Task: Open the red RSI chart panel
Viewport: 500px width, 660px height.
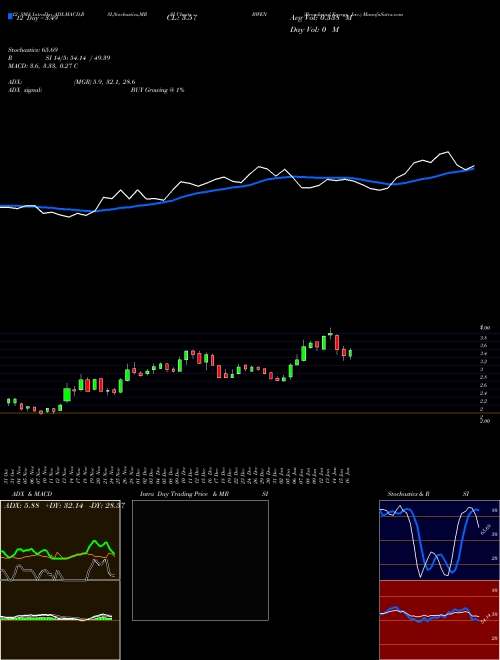Action: [439, 620]
